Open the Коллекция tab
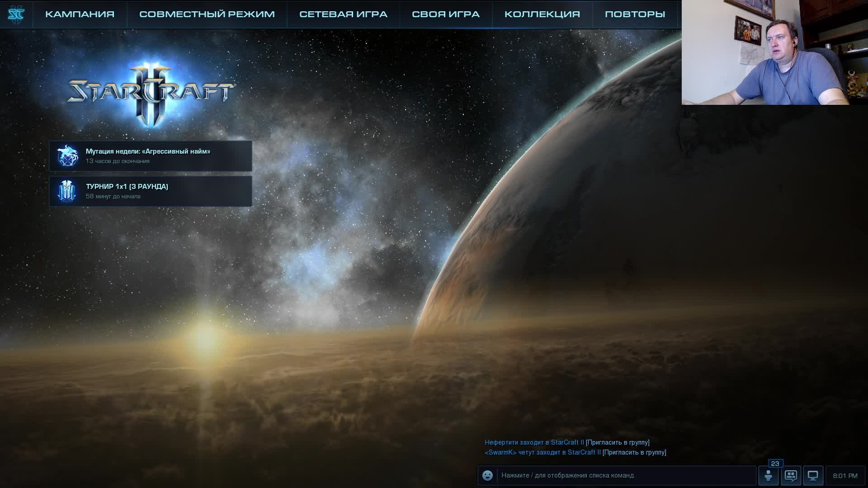 tap(542, 14)
